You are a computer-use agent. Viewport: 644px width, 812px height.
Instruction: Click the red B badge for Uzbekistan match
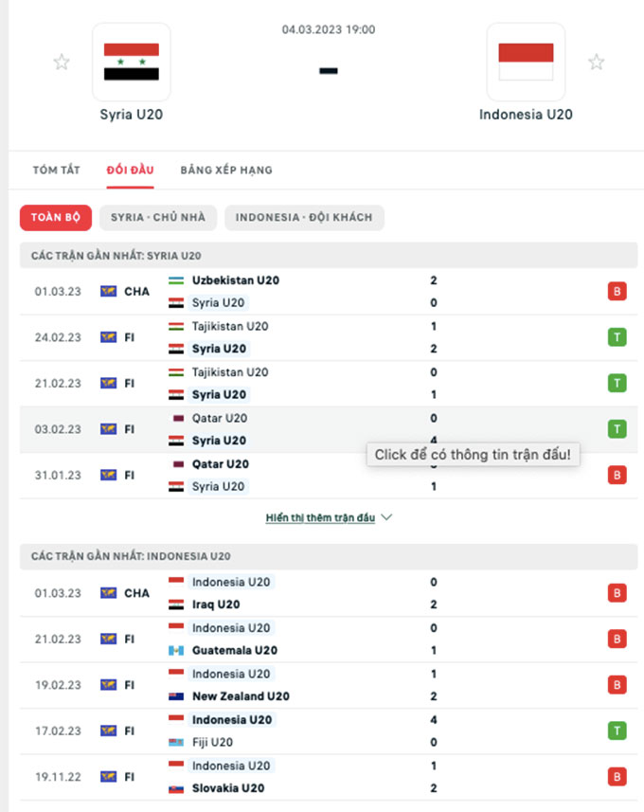point(617,292)
